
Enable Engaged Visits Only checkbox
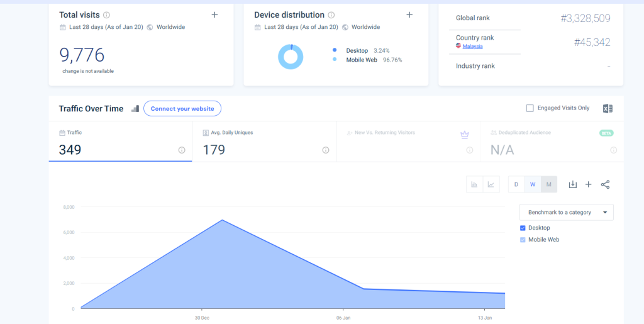pyautogui.click(x=530, y=108)
